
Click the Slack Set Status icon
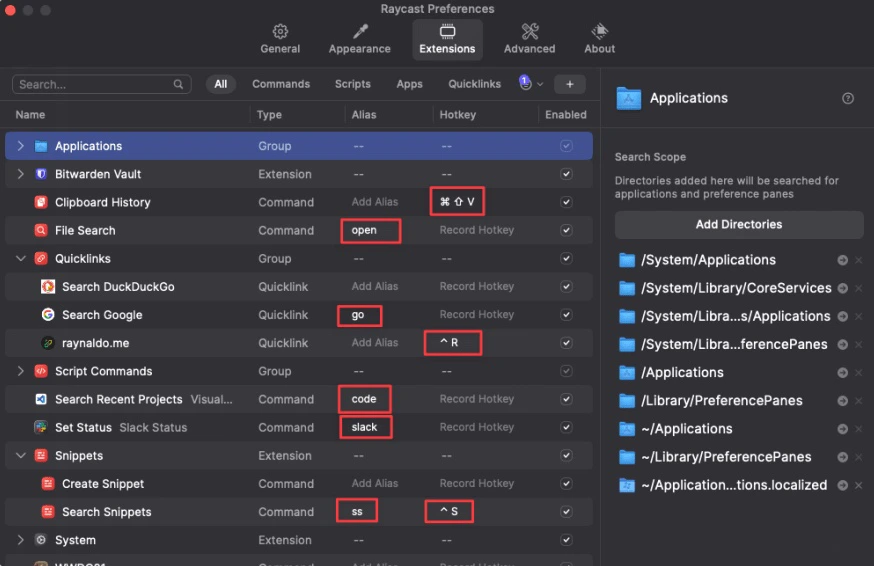click(41, 428)
